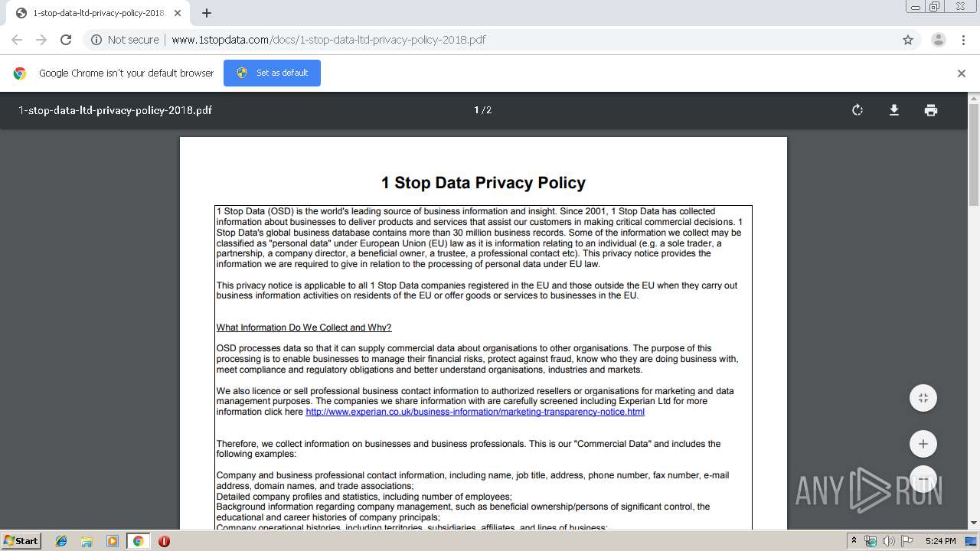
Task: Open the media player taskbar icon
Action: click(113, 541)
